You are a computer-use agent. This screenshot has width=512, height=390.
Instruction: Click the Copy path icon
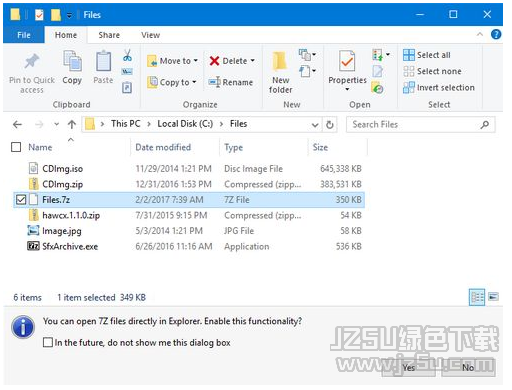[x=127, y=71]
